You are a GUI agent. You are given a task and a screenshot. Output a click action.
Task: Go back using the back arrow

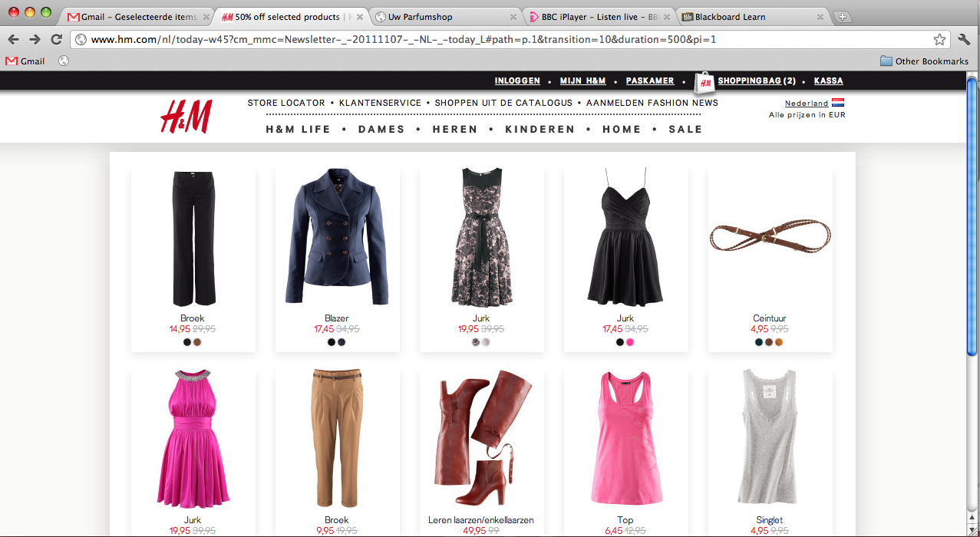[13, 38]
